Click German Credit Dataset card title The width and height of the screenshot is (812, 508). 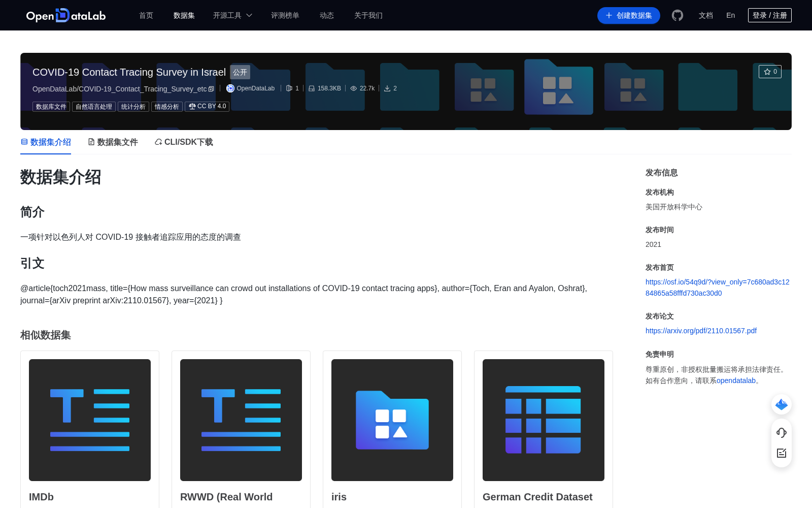tap(537, 497)
